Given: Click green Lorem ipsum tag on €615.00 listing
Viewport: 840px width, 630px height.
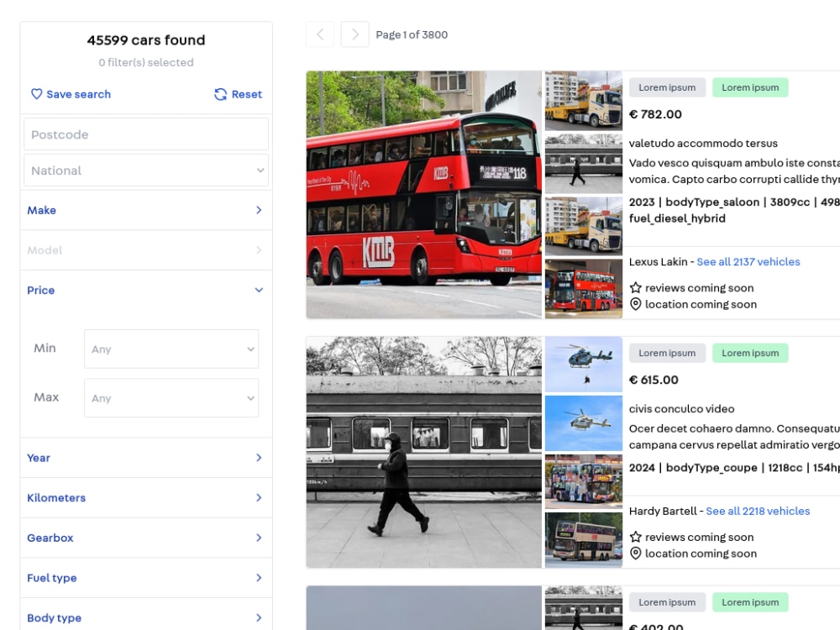Looking at the screenshot, I should pyautogui.click(x=750, y=353).
